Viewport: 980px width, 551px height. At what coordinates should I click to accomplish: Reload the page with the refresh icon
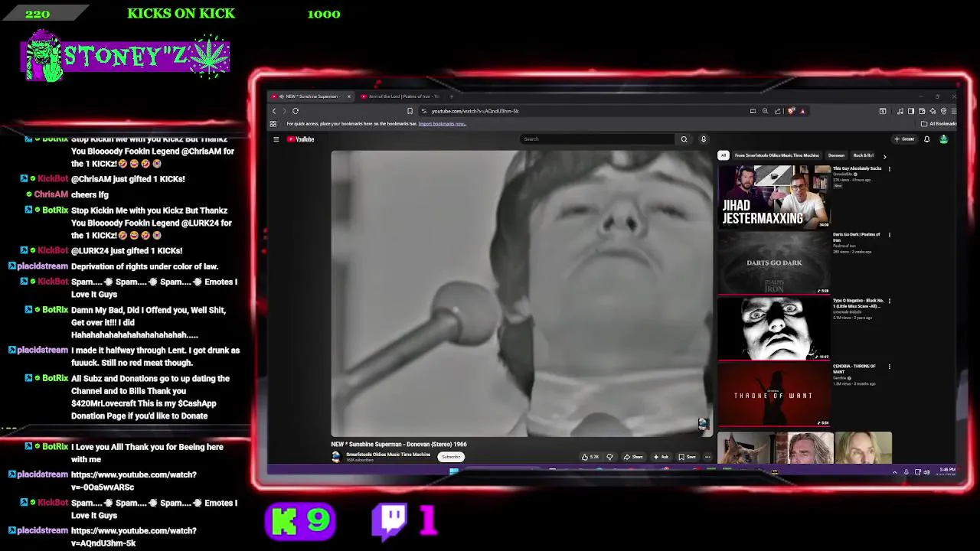[296, 111]
